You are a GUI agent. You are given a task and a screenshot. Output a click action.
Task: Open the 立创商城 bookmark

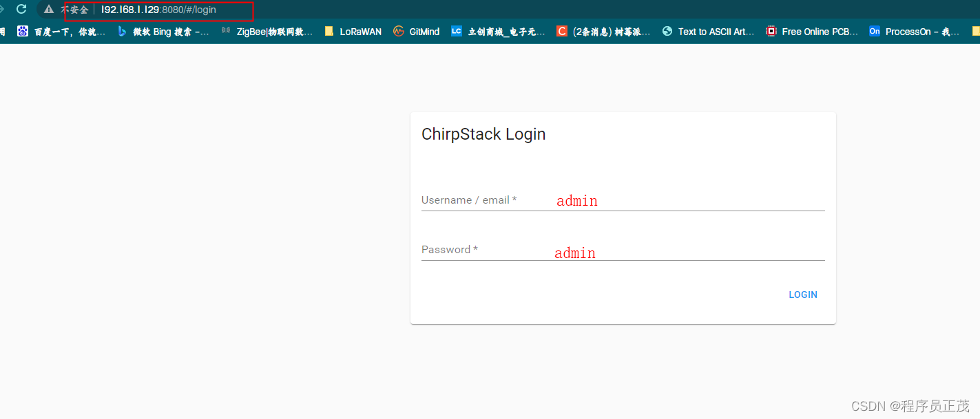(498, 31)
